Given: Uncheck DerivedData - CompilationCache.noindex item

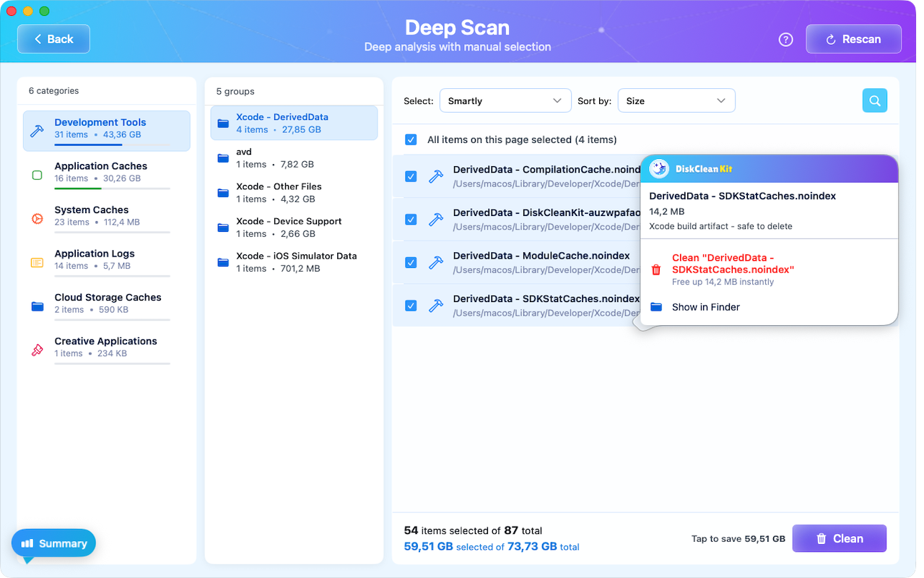Looking at the screenshot, I should click(411, 176).
